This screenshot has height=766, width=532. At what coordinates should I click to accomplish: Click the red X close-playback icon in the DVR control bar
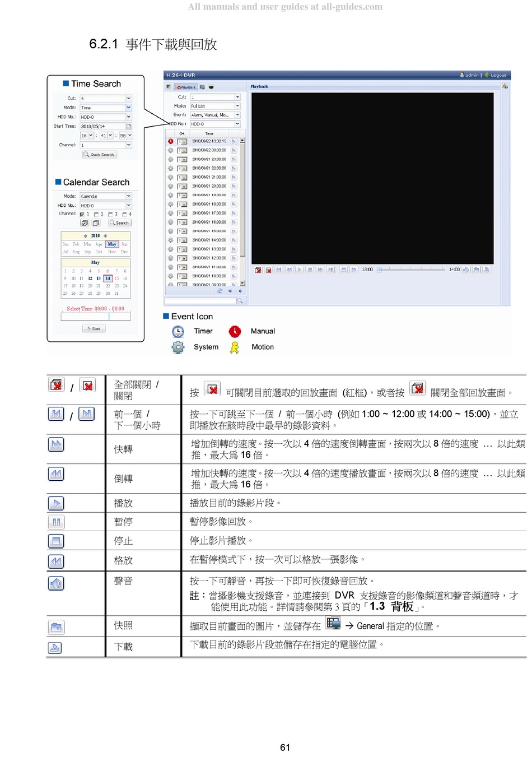269,270
